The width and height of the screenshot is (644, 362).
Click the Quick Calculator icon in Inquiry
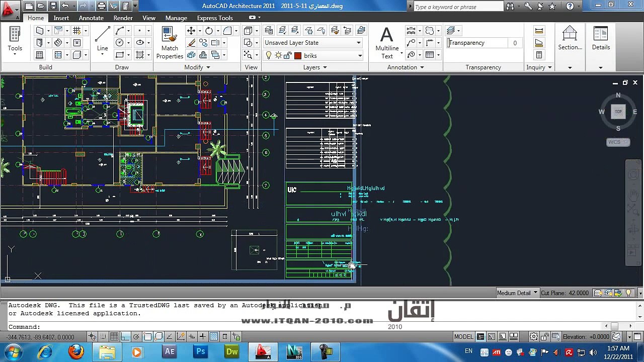coord(539,55)
